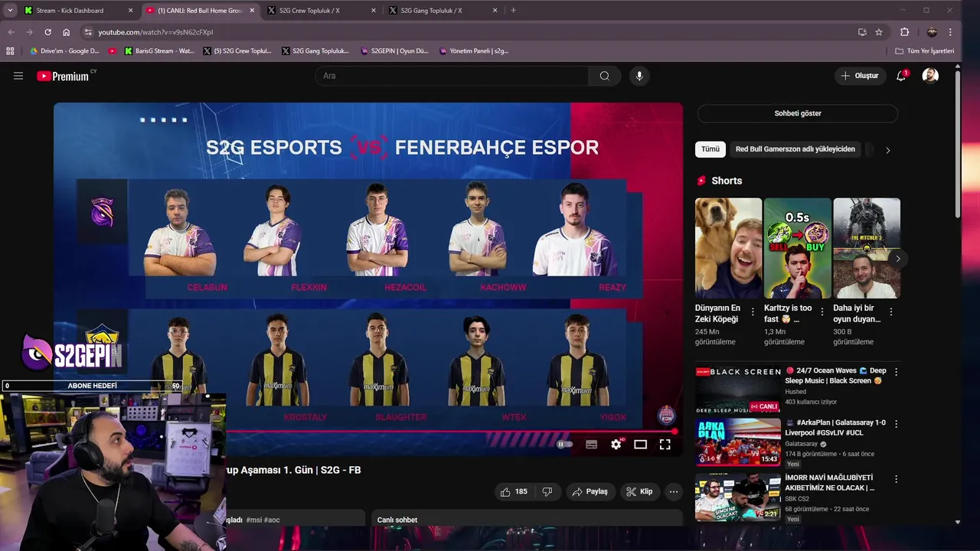The width and height of the screenshot is (980, 551).
Task: Focus the YouTube Ara search field
Action: pos(452,76)
